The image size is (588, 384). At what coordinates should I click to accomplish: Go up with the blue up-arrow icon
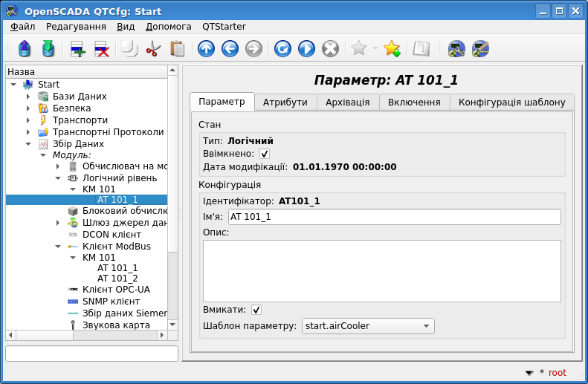click(206, 49)
